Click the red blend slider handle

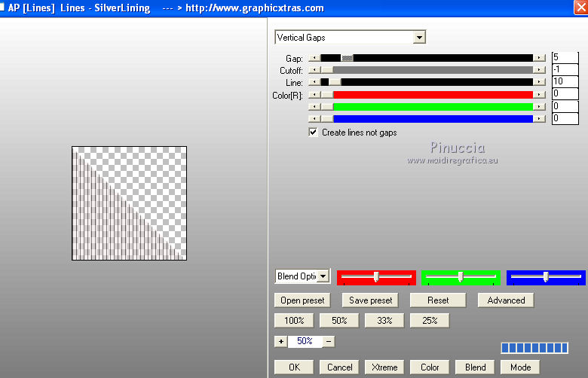[x=376, y=276]
